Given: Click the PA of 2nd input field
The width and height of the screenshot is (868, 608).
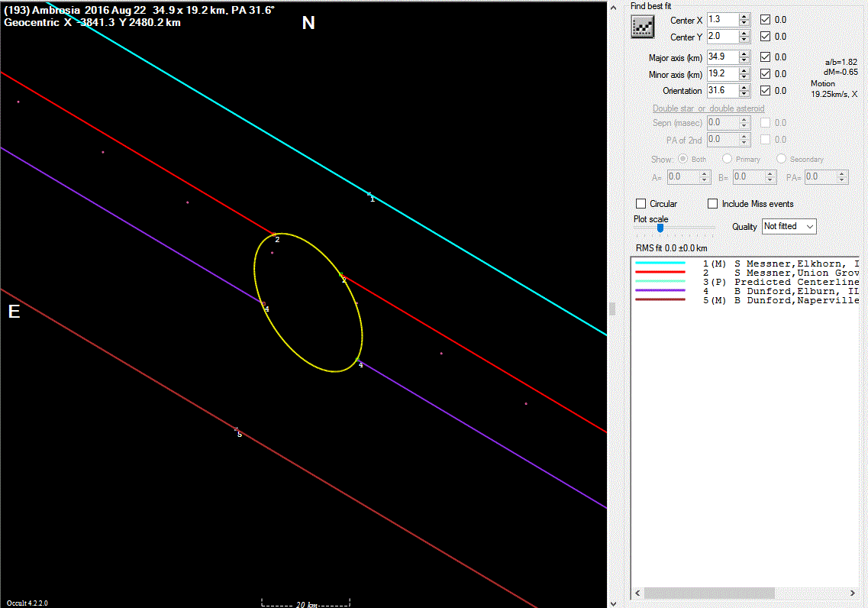Looking at the screenshot, I should click(723, 140).
